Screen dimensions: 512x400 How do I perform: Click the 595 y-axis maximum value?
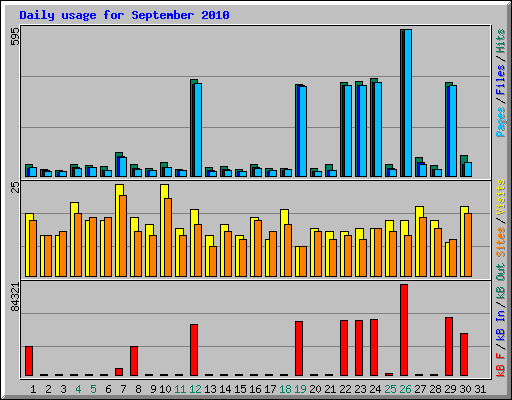pyautogui.click(x=15, y=36)
